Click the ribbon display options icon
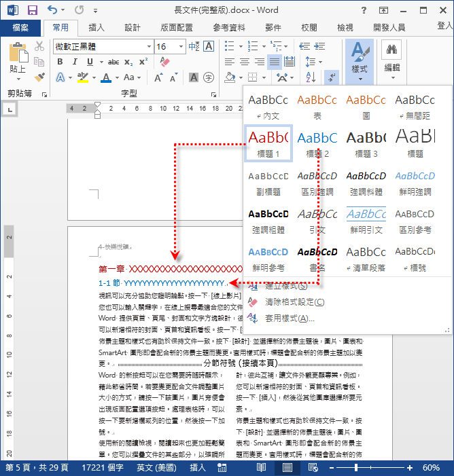The image size is (454, 476). tap(383, 10)
